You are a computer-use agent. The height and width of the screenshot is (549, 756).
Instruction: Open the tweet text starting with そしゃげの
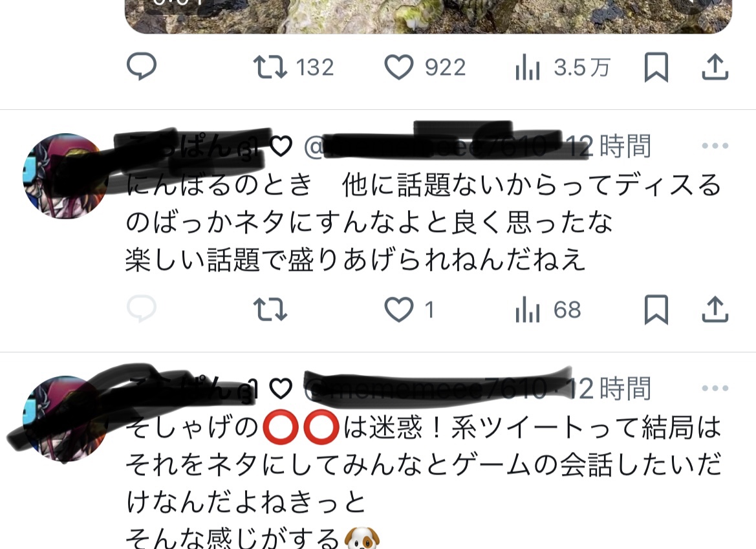(424, 482)
